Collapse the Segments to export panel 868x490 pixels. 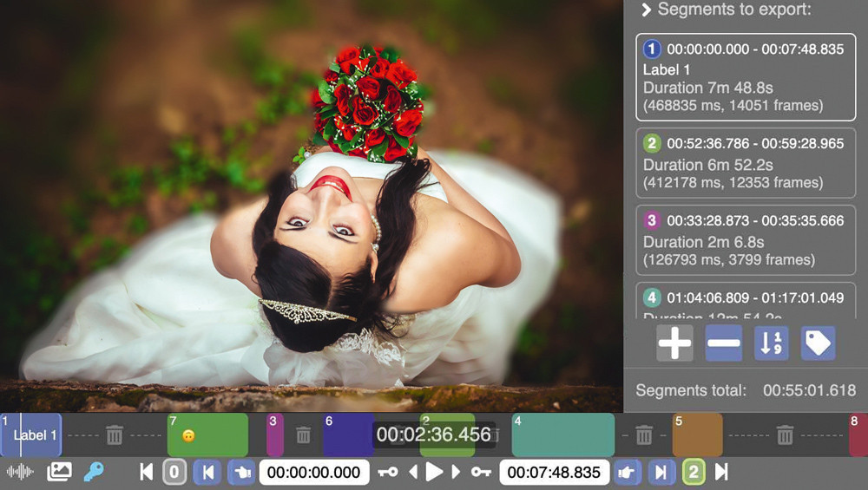point(646,10)
